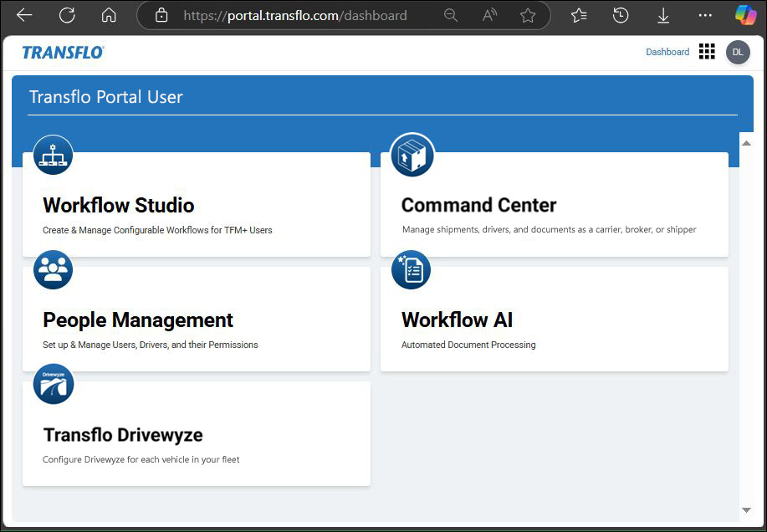Click the Transflo logo
This screenshot has width=767, height=532.
click(63, 53)
